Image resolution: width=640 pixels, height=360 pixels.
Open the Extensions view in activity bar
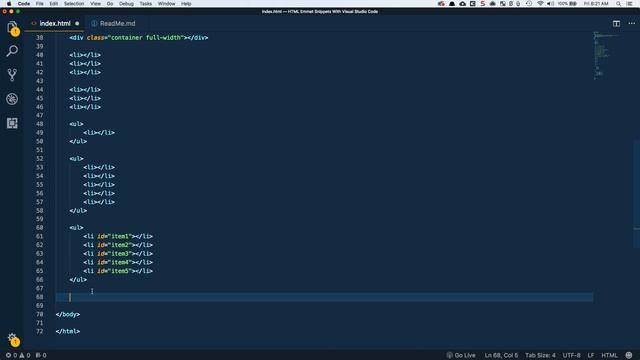tap(12, 123)
